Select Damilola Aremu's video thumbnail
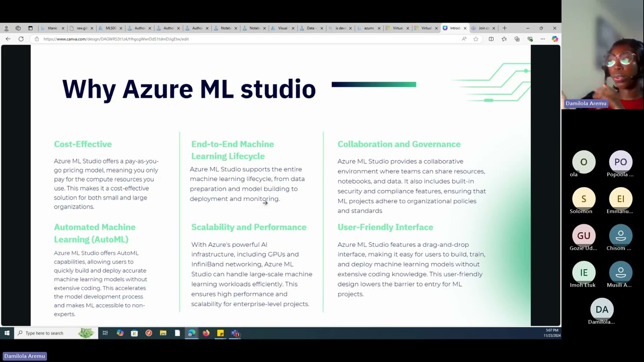 pos(602,54)
